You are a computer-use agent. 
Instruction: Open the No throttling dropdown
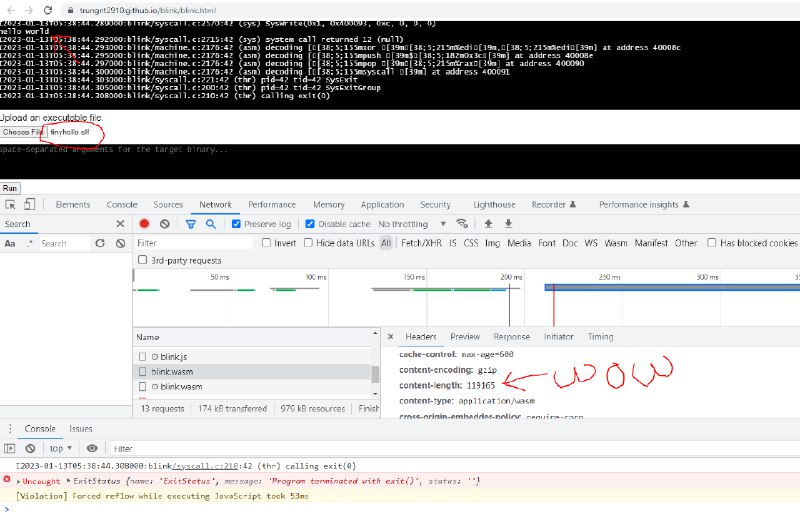click(412, 224)
